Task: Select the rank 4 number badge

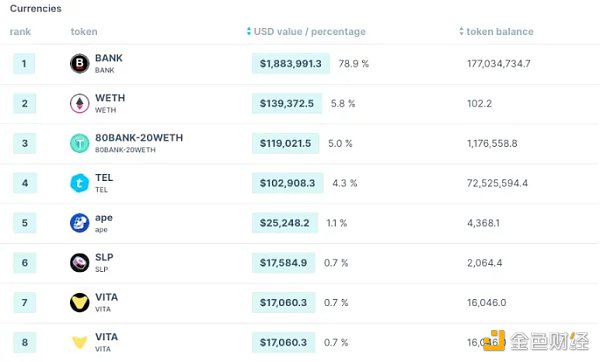Action: click(24, 183)
